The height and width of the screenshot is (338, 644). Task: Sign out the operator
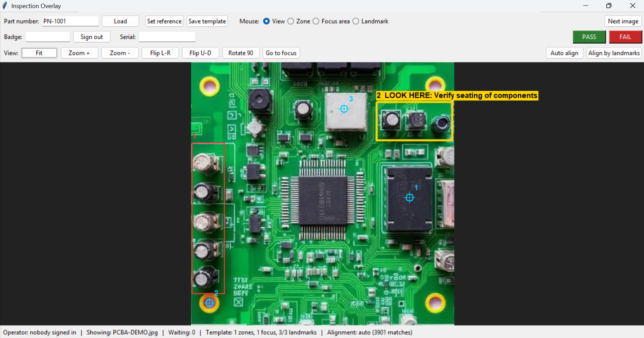[92, 37]
